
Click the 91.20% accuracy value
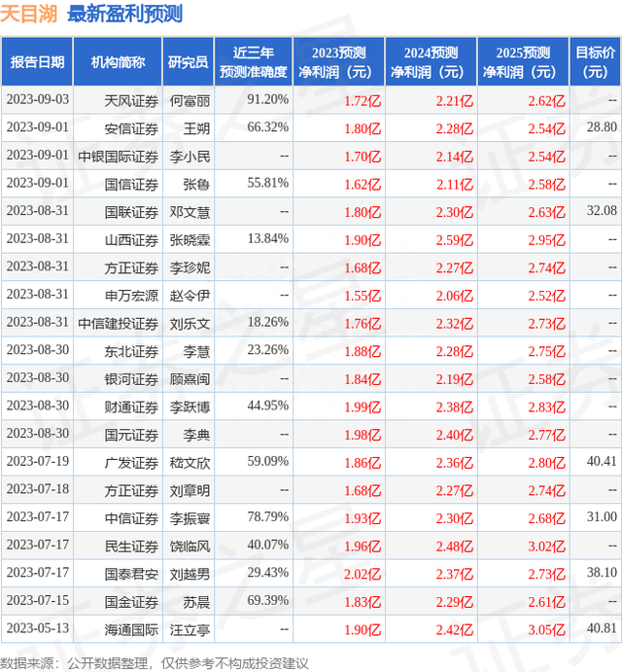(x=267, y=99)
